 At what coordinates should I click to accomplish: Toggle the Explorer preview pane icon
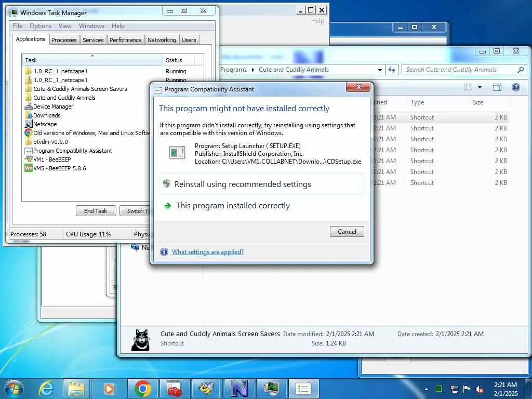497,87
